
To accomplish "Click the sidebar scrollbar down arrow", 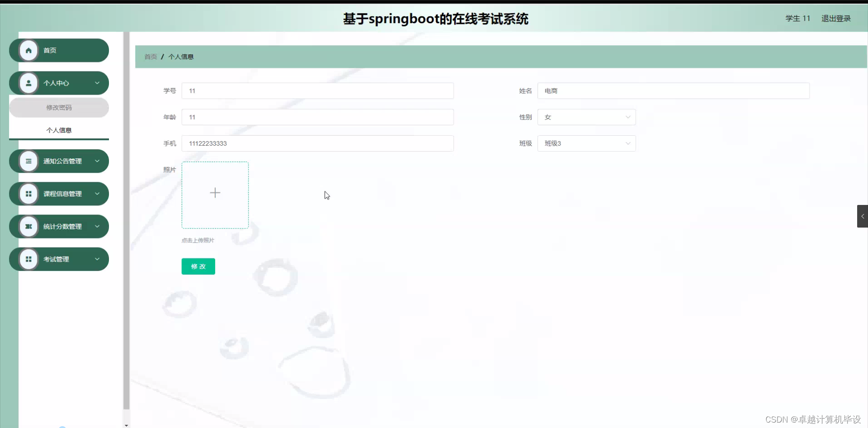I will 126,425.
